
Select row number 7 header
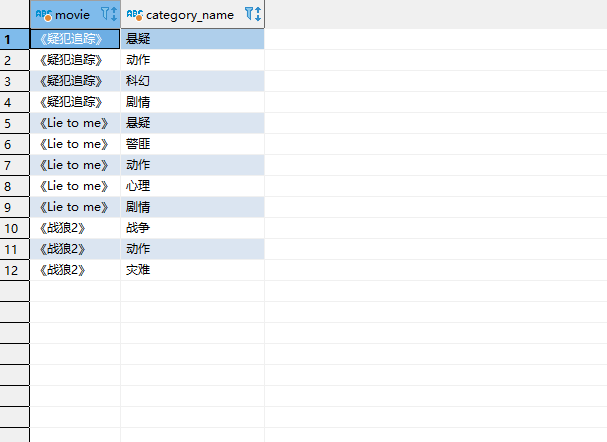click(15, 165)
